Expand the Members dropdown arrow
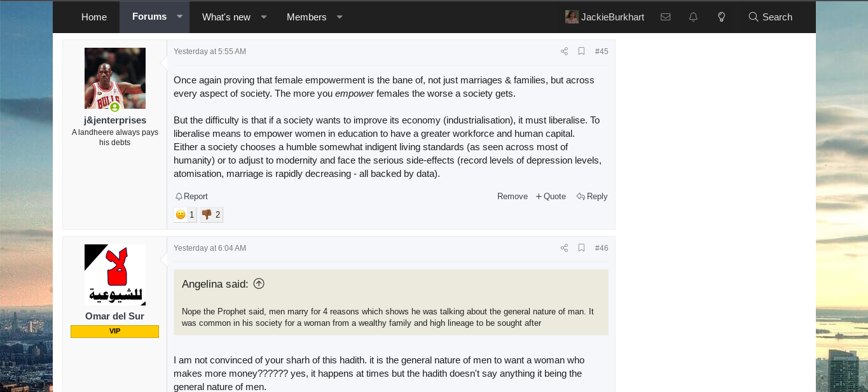 coord(340,17)
